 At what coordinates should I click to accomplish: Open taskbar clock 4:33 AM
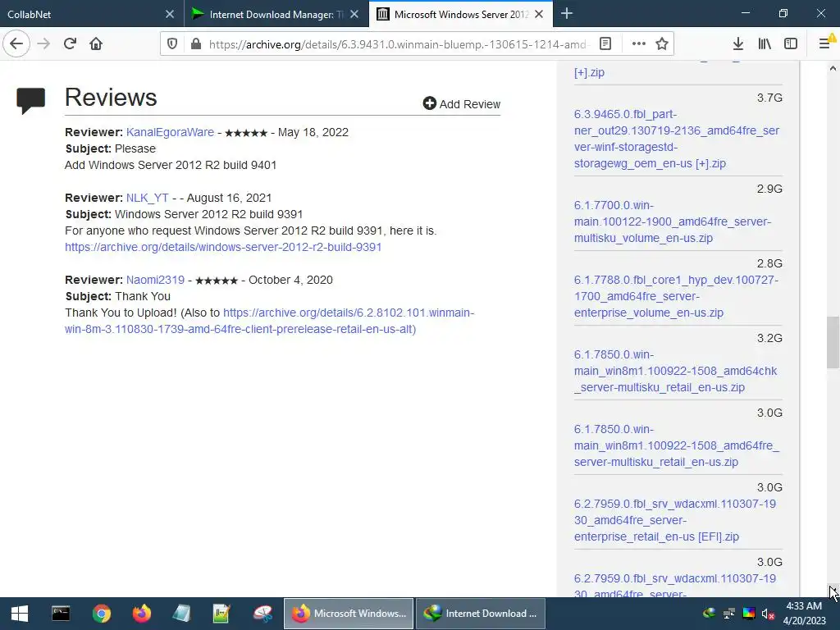[804, 614]
